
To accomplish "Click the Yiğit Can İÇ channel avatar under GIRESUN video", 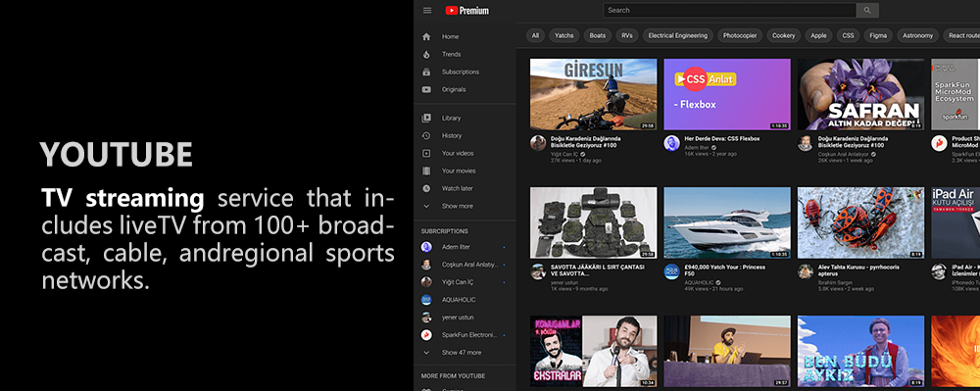I will tap(538, 143).
